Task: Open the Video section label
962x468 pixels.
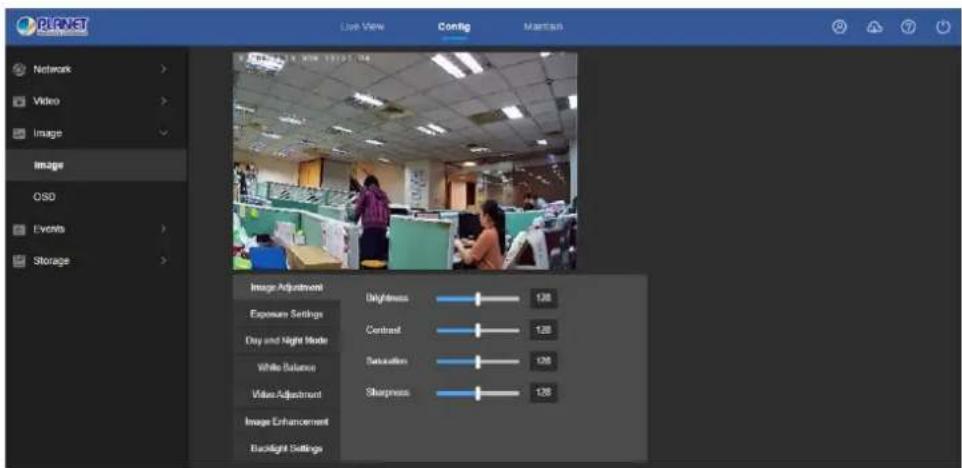Action: (46, 101)
